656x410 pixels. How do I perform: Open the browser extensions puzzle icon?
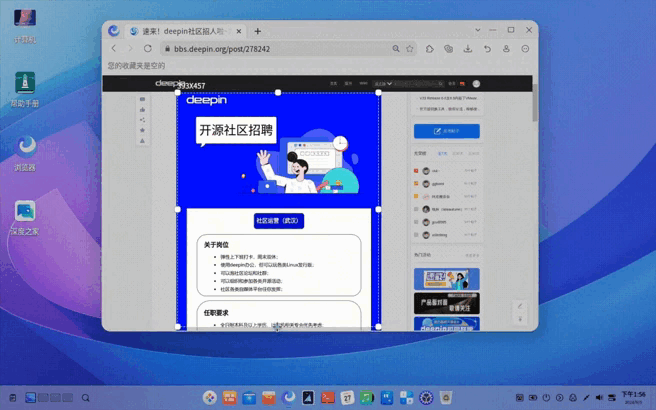[x=430, y=49]
